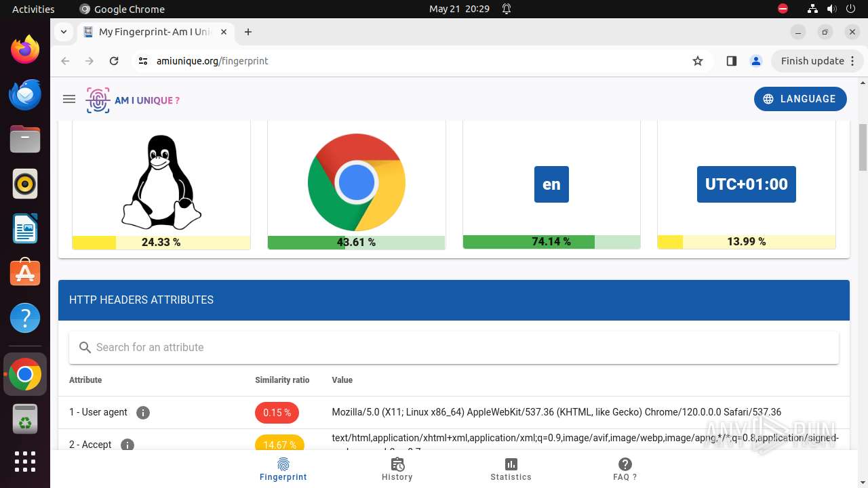Click the search magnifier icon
Viewport: 868px width, 488px height.
click(85, 347)
